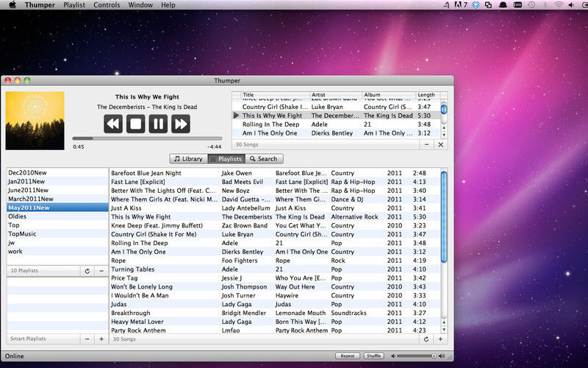
Task: Remove a smart playlist with minus button
Action: click(x=87, y=339)
